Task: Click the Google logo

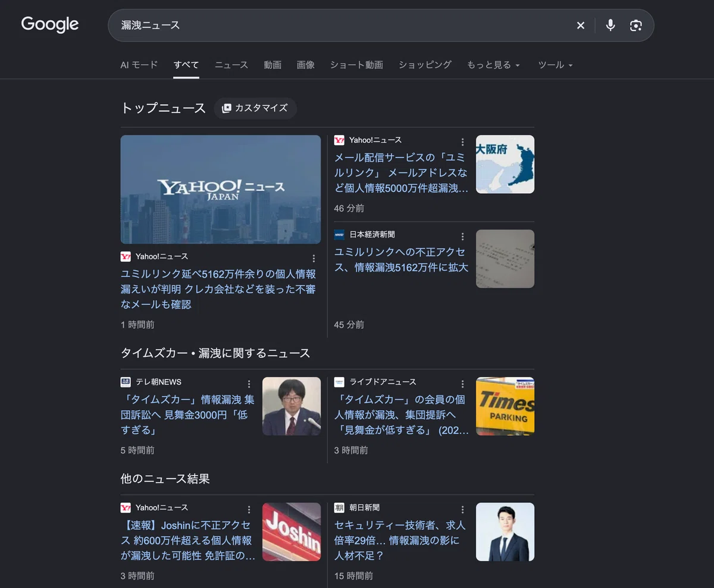Action: click(x=50, y=24)
